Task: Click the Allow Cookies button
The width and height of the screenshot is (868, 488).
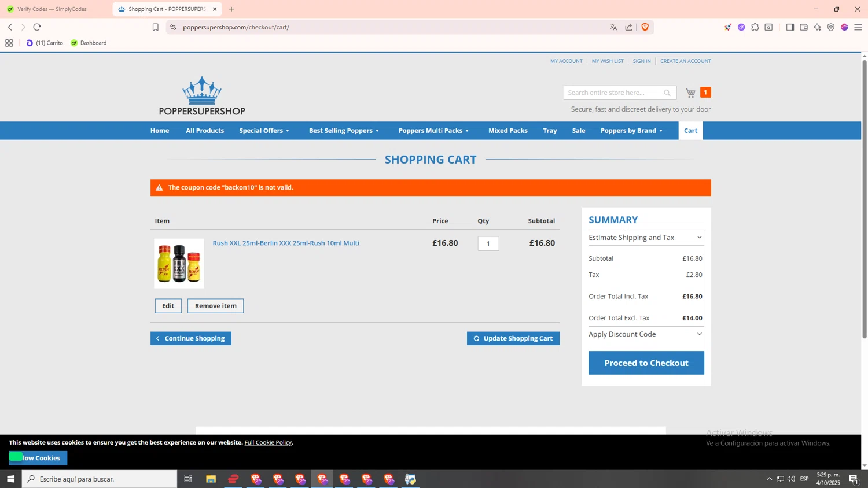Action: [38, 458]
